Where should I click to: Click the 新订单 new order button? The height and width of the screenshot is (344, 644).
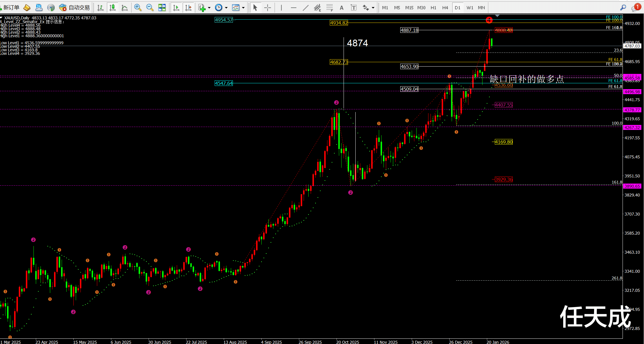(11, 8)
